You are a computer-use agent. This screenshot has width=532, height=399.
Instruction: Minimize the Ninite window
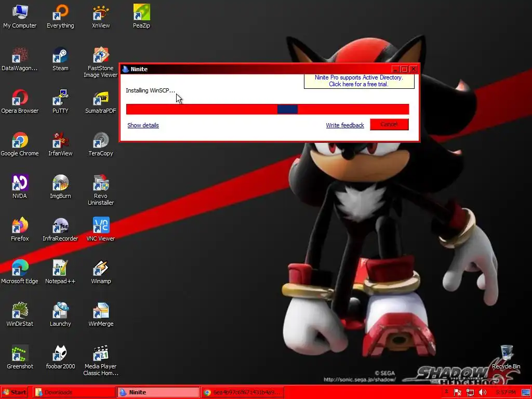pyautogui.click(x=395, y=69)
